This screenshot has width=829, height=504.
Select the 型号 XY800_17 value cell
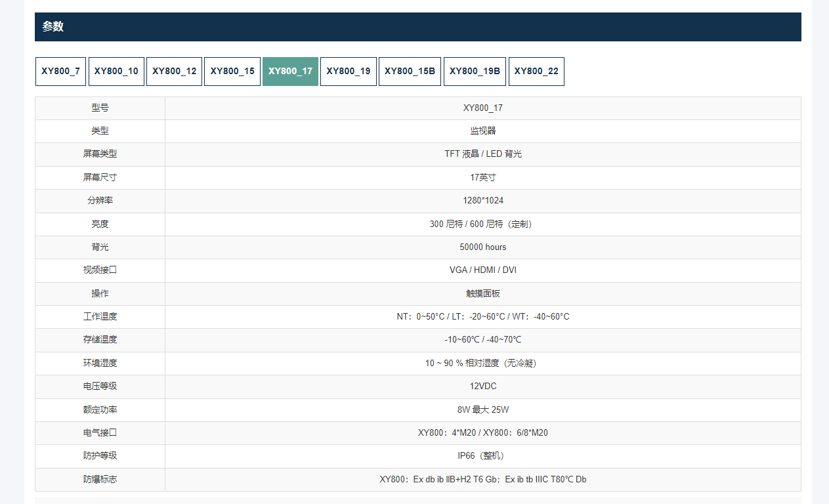click(x=483, y=108)
